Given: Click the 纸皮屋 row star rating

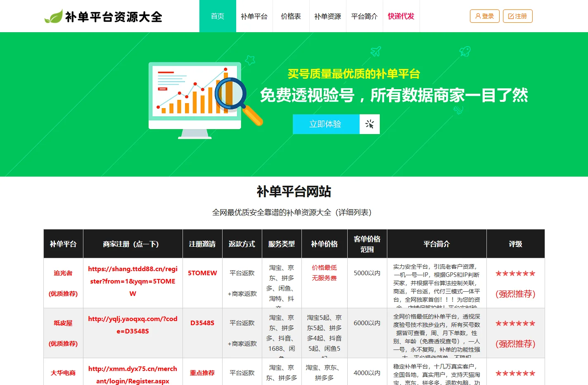Looking at the screenshot, I should pyautogui.click(x=515, y=323).
